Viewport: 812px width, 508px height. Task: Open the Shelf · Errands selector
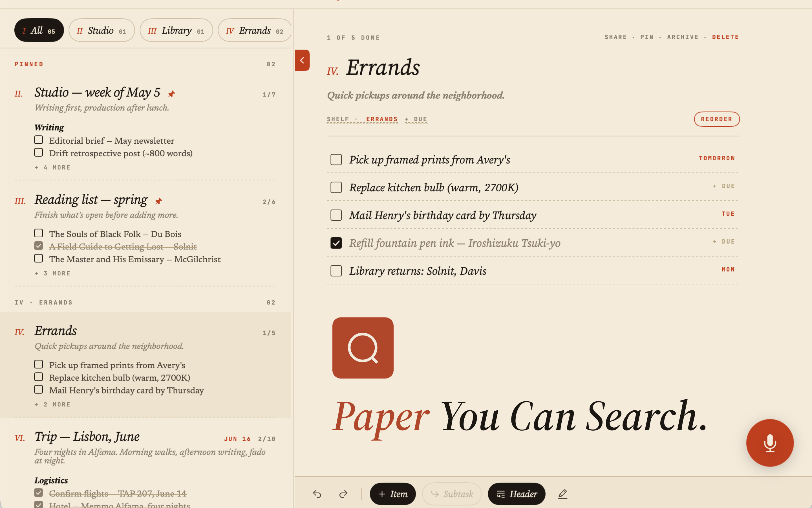tap(362, 119)
